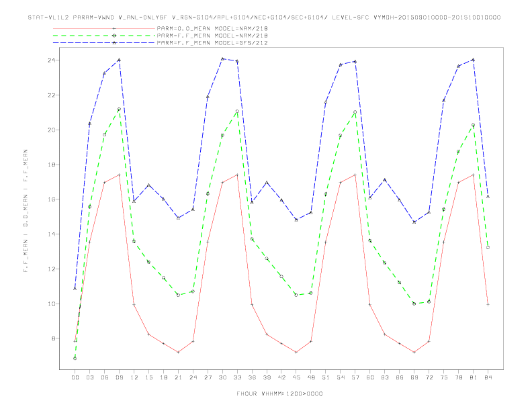Click the red plus marker at hour 57

click(x=355, y=175)
